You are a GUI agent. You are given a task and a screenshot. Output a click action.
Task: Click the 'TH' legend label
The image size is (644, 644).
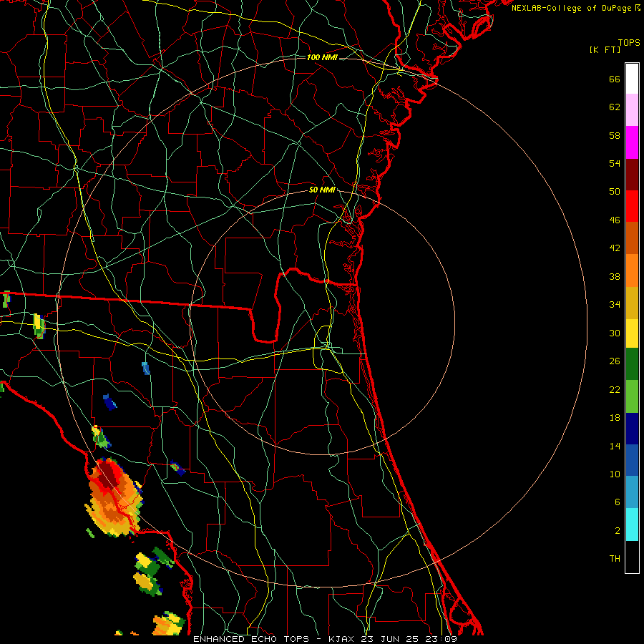click(615, 559)
